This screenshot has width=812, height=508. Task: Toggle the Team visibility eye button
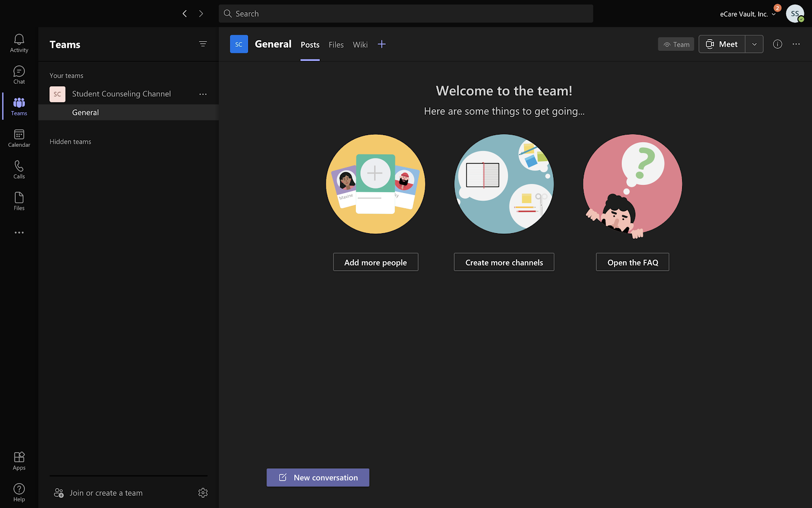(x=676, y=44)
